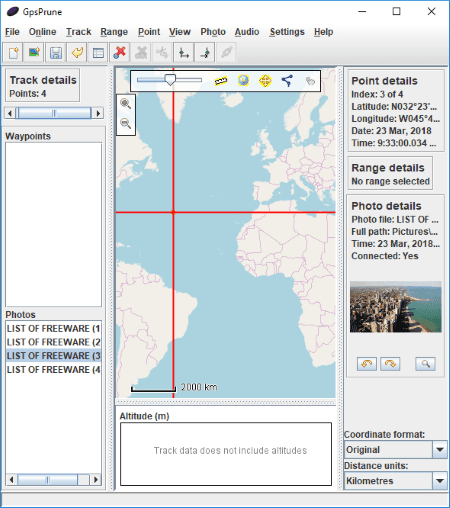
Task: Toggle connect track points icon
Action: (x=287, y=81)
